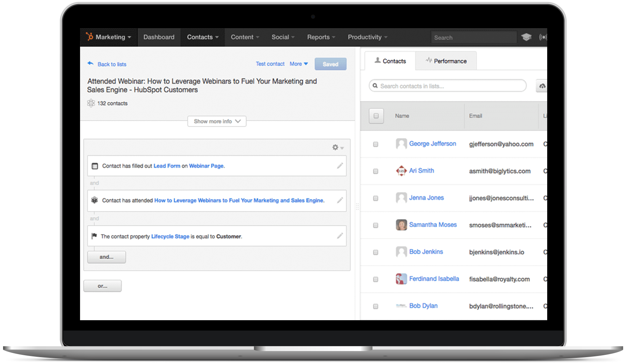Click the Back to lists arrow icon

[x=90, y=64]
